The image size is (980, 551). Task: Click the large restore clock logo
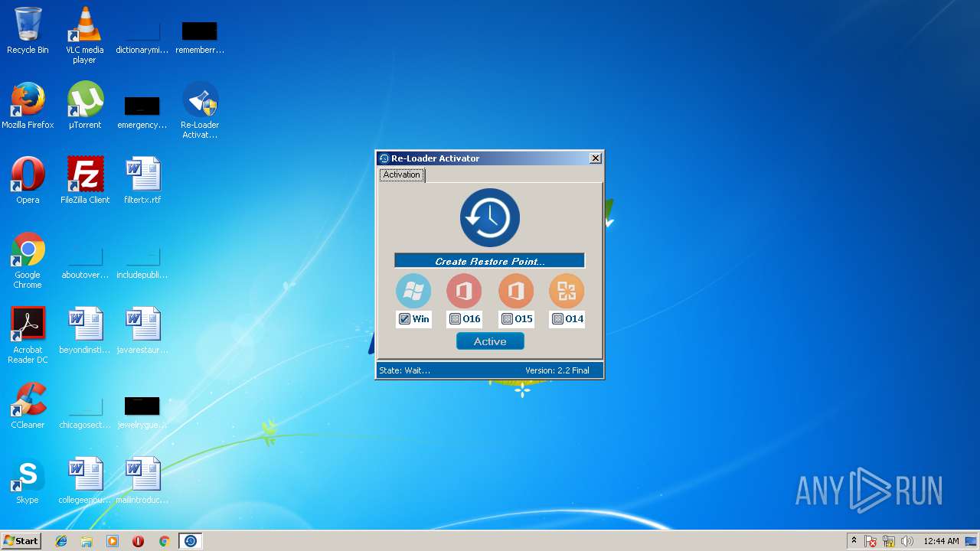pyautogui.click(x=490, y=218)
